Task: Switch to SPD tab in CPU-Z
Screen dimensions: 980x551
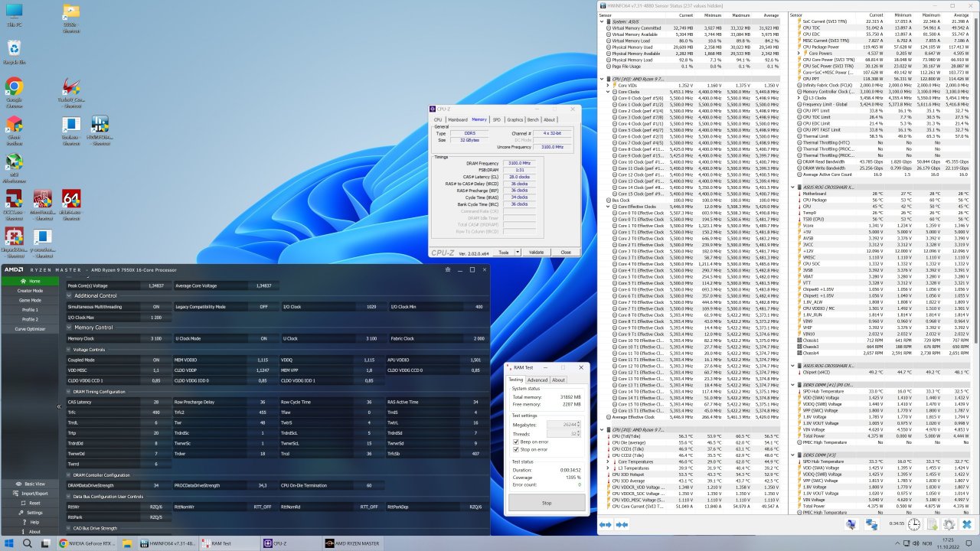Action: [496, 119]
